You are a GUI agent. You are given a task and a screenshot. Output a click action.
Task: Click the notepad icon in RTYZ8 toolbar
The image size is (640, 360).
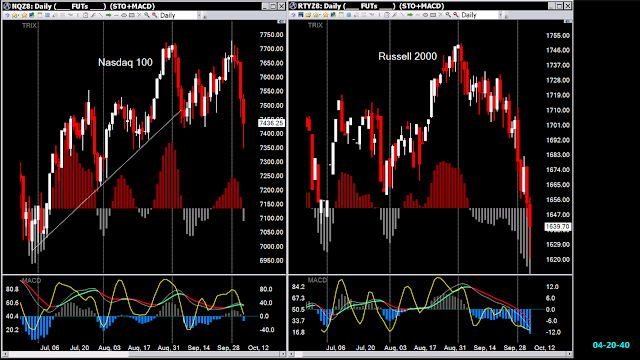pyautogui.click(x=387, y=15)
